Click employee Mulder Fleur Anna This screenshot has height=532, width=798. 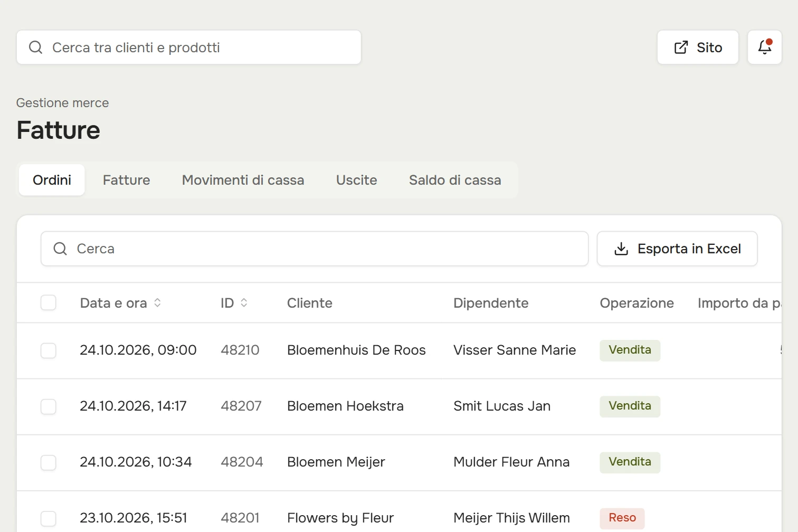click(511, 462)
